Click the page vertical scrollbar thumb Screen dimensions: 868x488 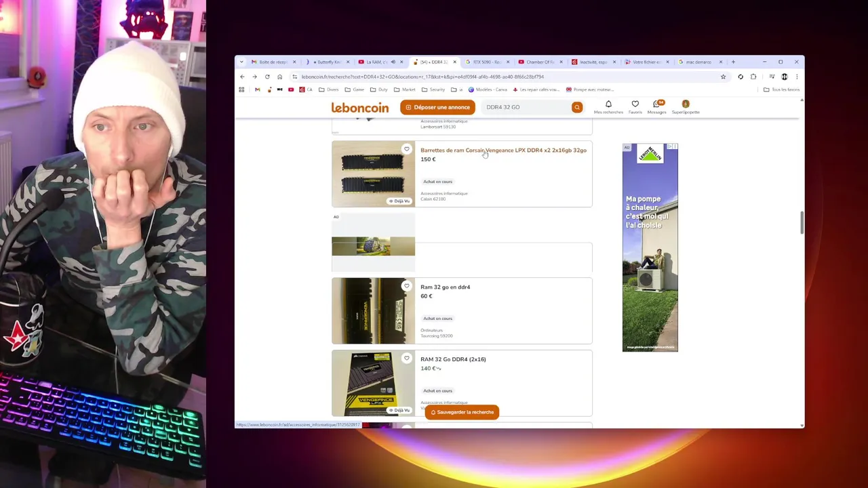(x=802, y=223)
